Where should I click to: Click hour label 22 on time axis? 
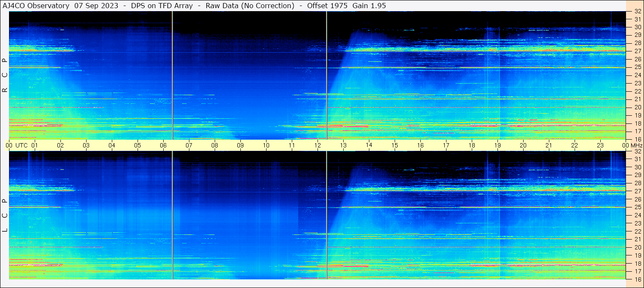(575, 145)
